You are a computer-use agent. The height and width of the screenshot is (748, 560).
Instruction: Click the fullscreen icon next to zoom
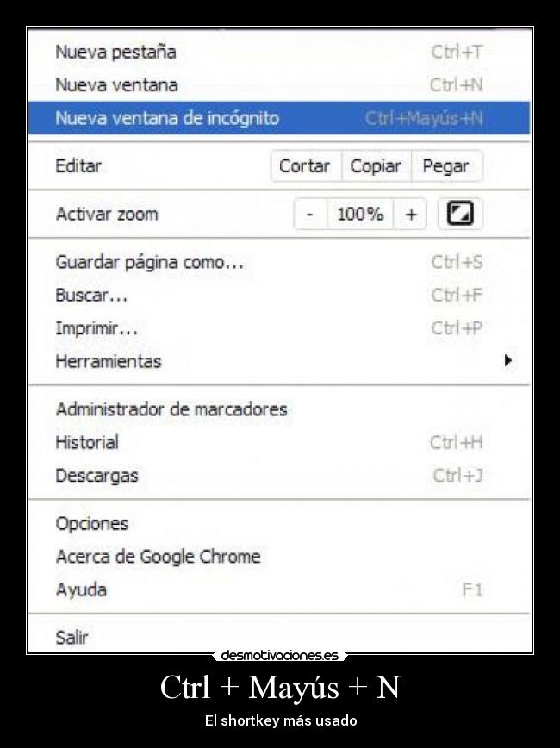tap(461, 214)
